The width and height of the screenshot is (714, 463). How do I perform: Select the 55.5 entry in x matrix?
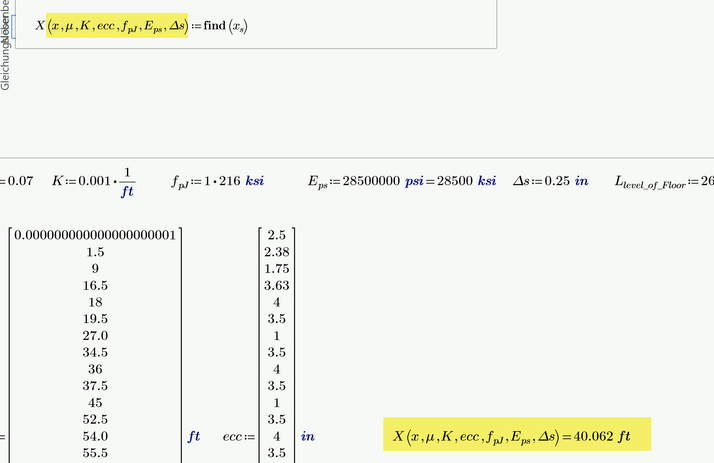(95, 453)
